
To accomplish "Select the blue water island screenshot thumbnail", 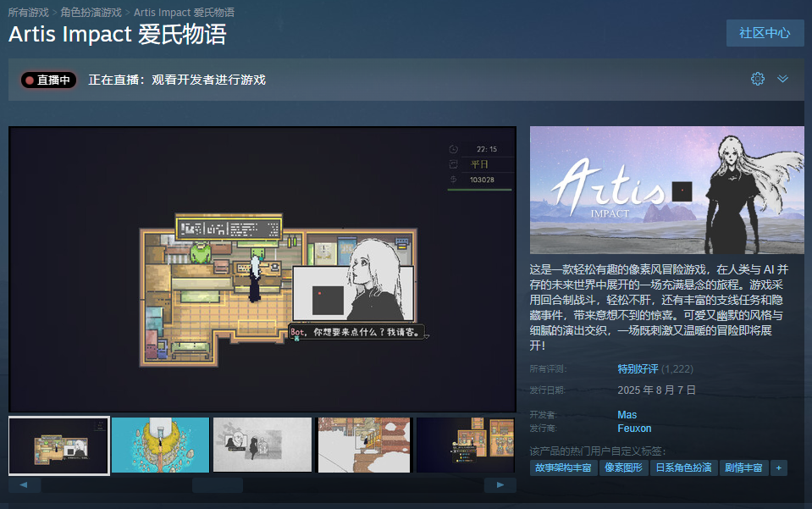I will click(161, 445).
